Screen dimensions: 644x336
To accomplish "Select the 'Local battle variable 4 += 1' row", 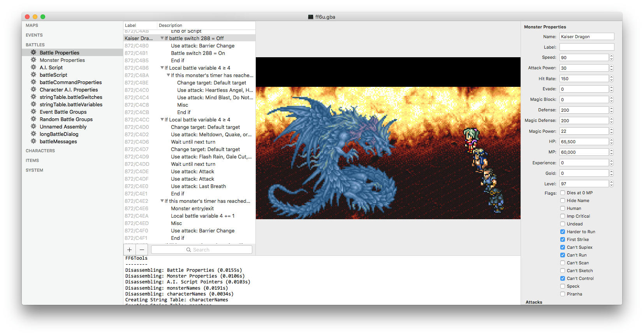I will click(x=189, y=216).
